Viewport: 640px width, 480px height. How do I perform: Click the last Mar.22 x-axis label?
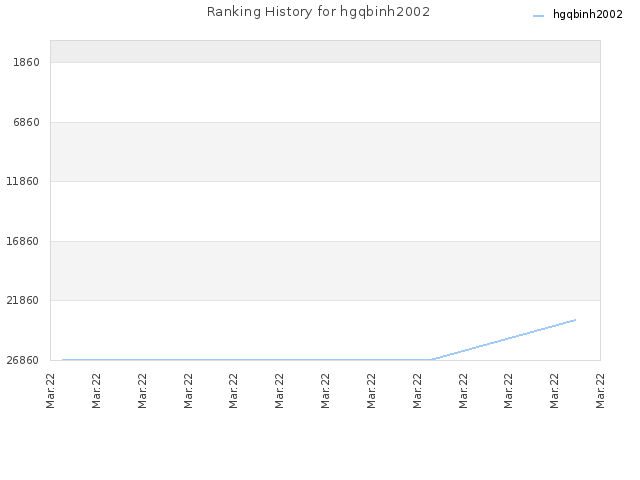[600, 391]
